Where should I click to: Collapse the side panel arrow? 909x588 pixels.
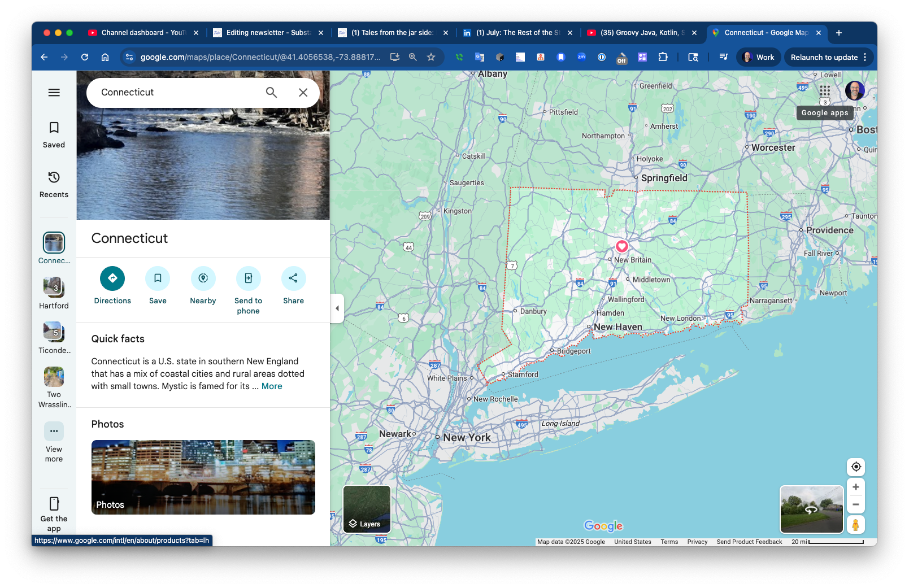[x=337, y=308]
